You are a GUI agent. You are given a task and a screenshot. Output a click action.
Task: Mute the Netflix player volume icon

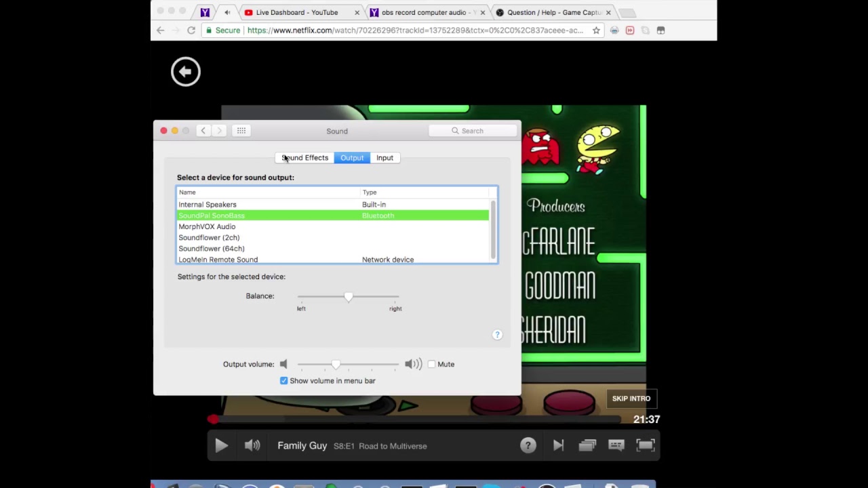pos(252,445)
